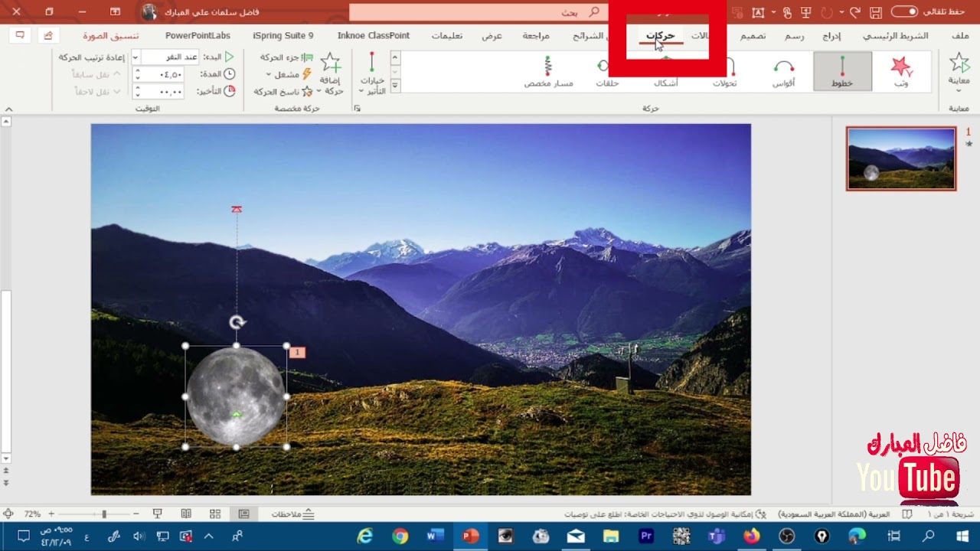
Task: Click in the search box (بحث)
Action: pyautogui.click(x=479, y=12)
